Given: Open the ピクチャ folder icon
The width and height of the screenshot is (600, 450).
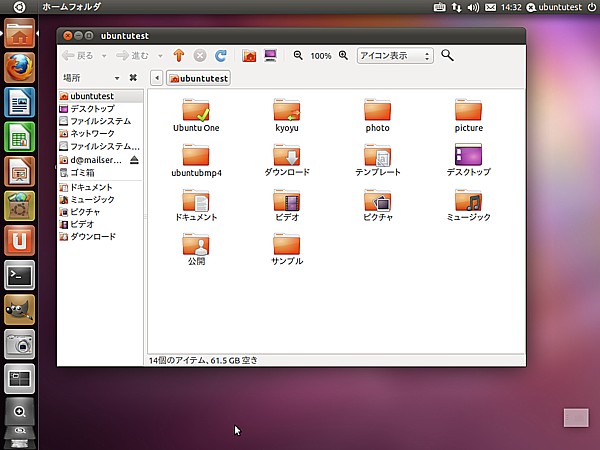Looking at the screenshot, I should point(377,205).
